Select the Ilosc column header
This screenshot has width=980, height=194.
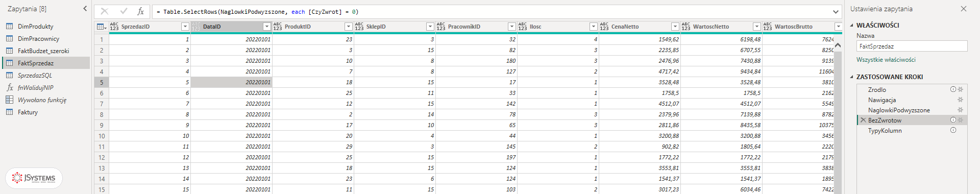(x=558, y=27)
